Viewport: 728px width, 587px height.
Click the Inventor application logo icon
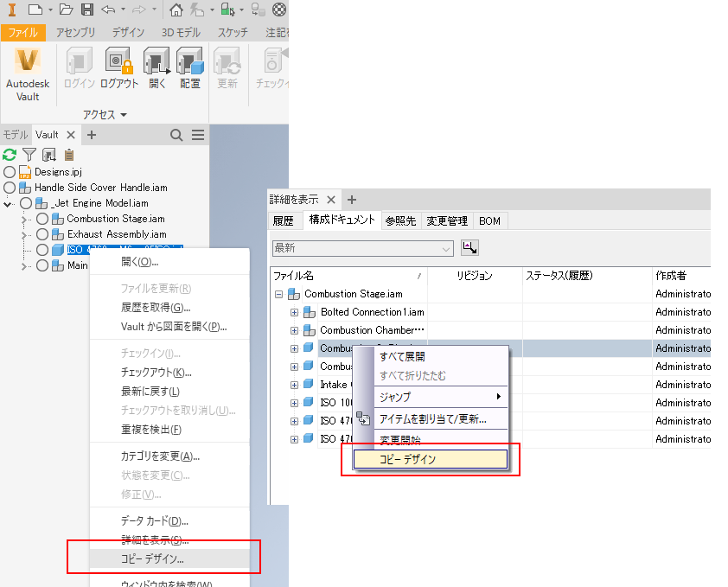click(12, 10)
